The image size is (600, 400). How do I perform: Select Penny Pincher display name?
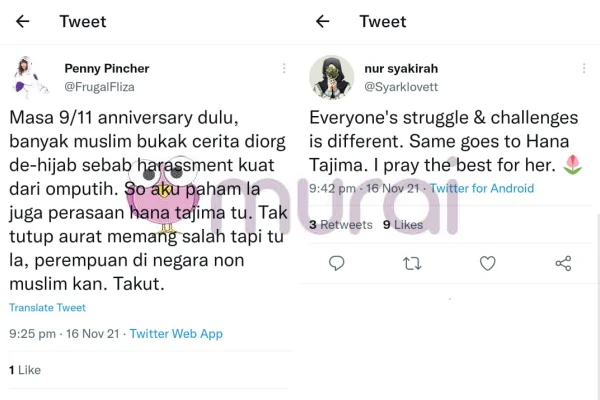(x=107, y=69)
